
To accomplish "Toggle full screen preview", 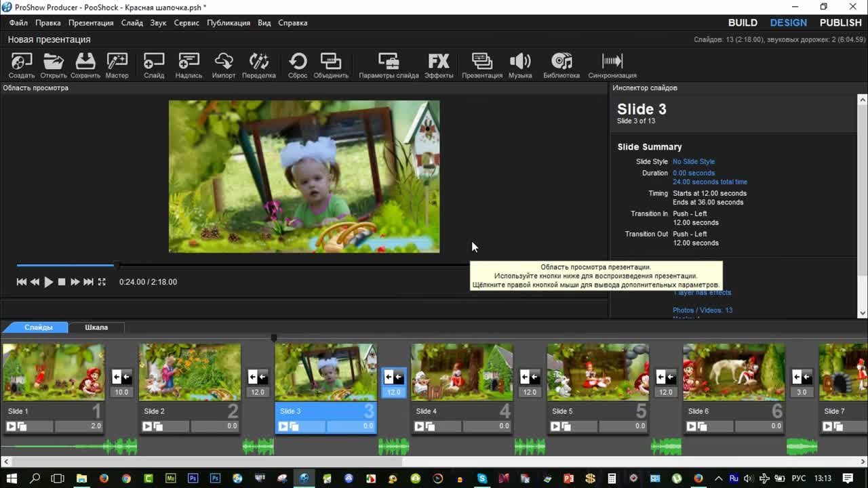I will click(102, 282).
